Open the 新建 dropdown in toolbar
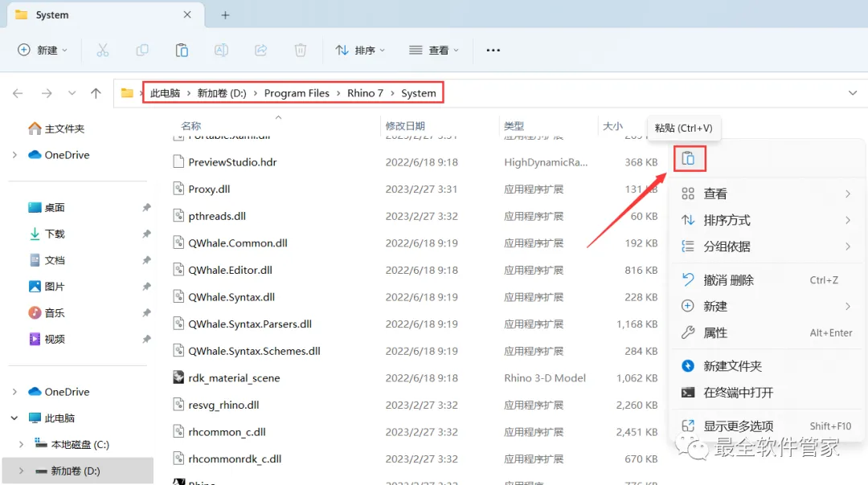 coord(43,51)
